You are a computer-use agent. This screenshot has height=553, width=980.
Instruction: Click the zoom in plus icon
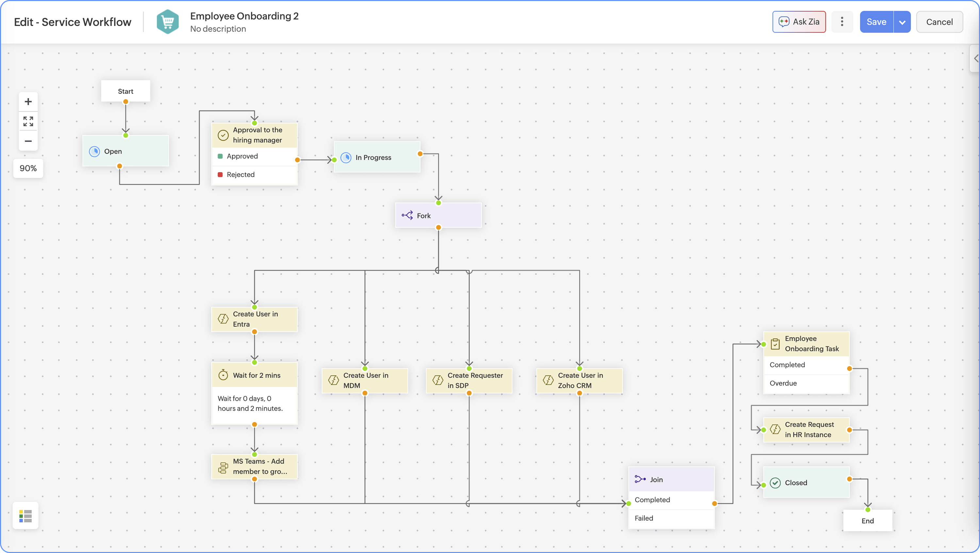coord(28,102)
